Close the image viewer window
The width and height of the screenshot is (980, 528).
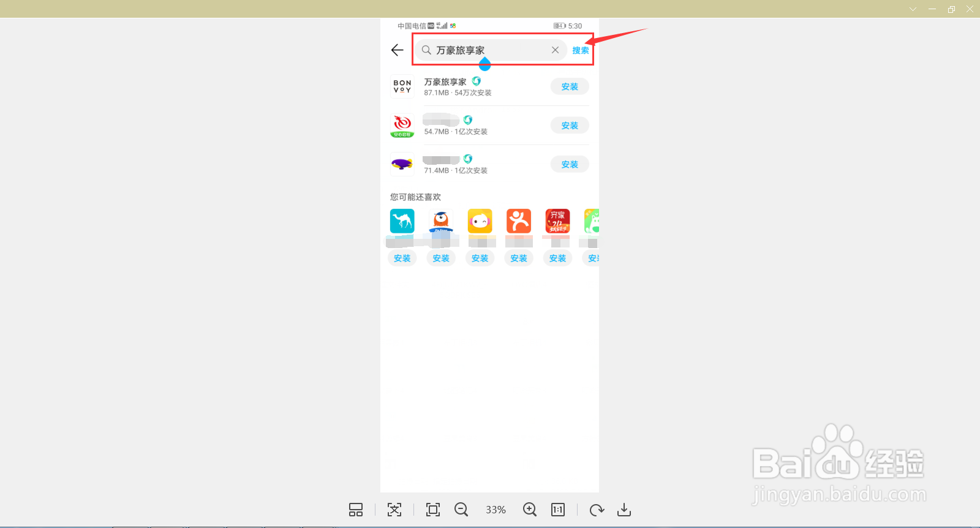(970, 9)
